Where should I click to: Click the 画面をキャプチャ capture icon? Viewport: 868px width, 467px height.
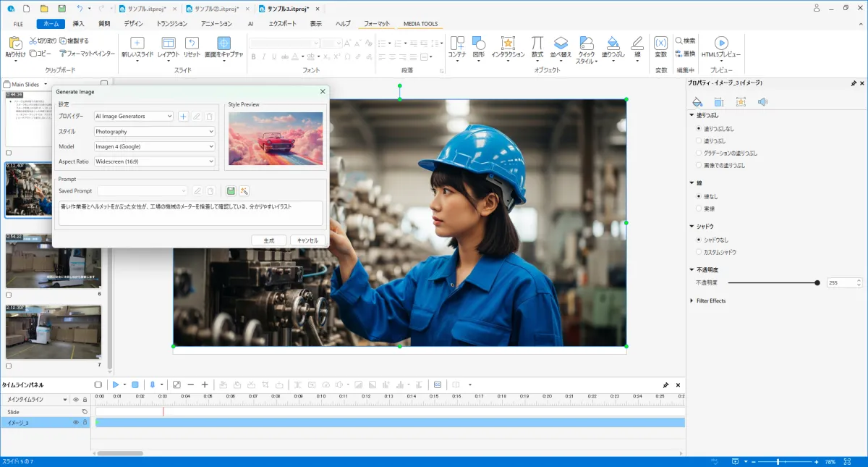[224, 43]
